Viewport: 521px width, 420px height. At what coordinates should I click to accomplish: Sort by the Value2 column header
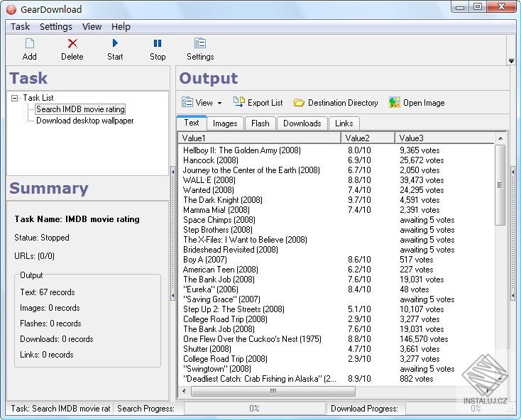click(x=368, y=138)
